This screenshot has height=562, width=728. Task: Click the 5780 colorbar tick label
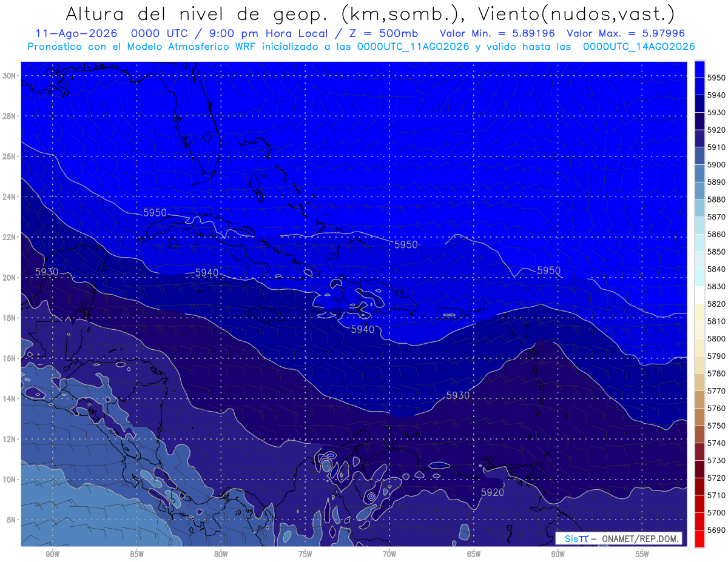[x=716, y=373]
